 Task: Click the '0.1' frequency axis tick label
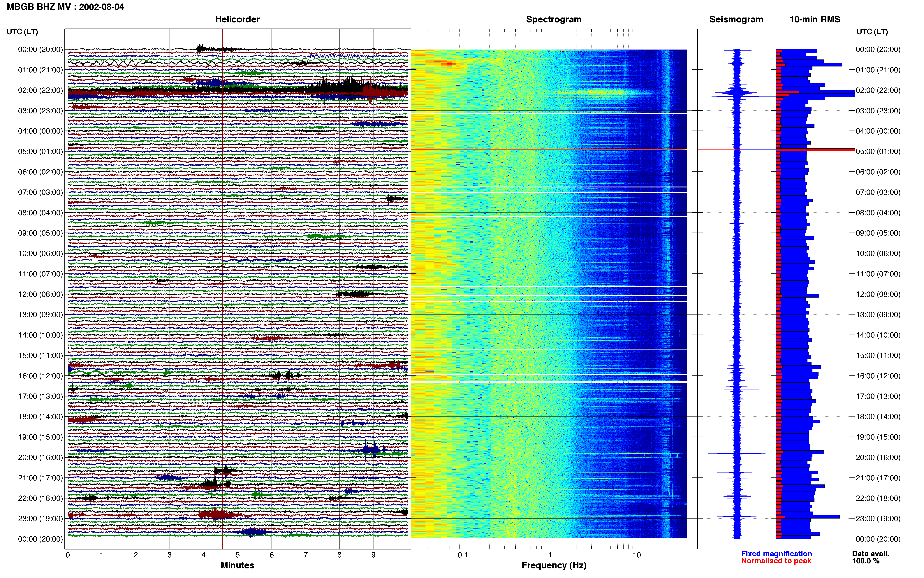[463, 555]
